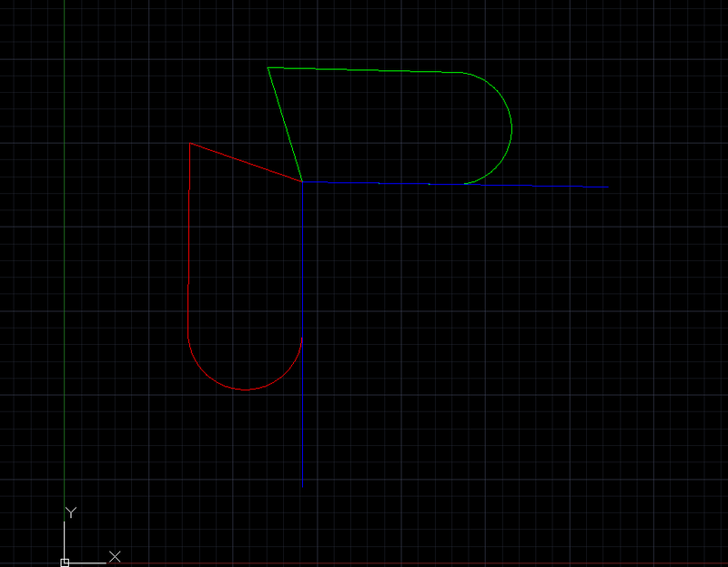Pick the red bottom semicircle arc
The width and height of the screenshot is (728, 567).
click(x=245, y=390)
